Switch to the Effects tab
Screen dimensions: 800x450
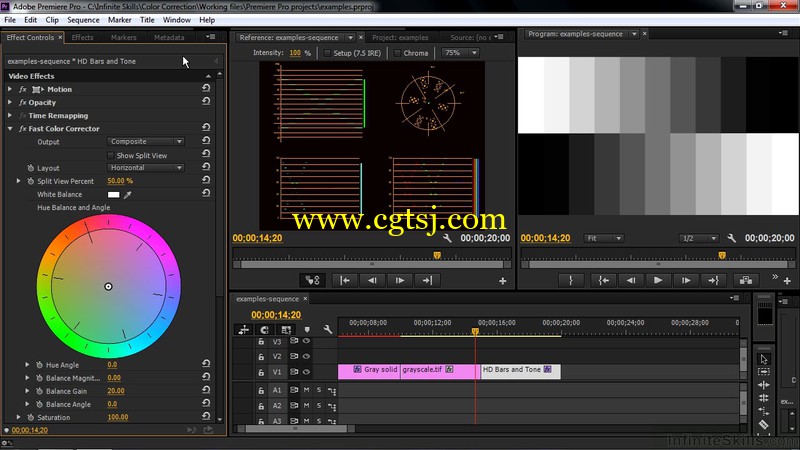(82, 37)
